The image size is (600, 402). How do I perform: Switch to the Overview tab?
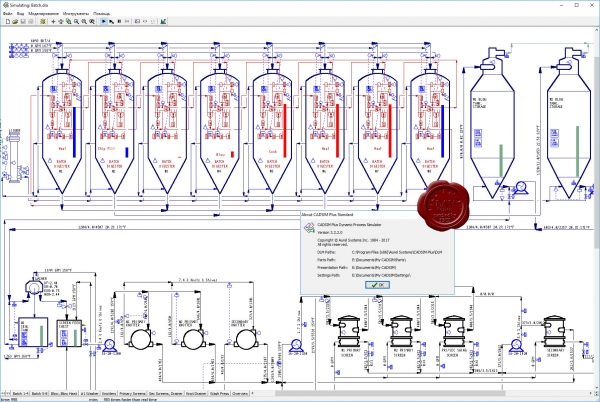[240, 394]
